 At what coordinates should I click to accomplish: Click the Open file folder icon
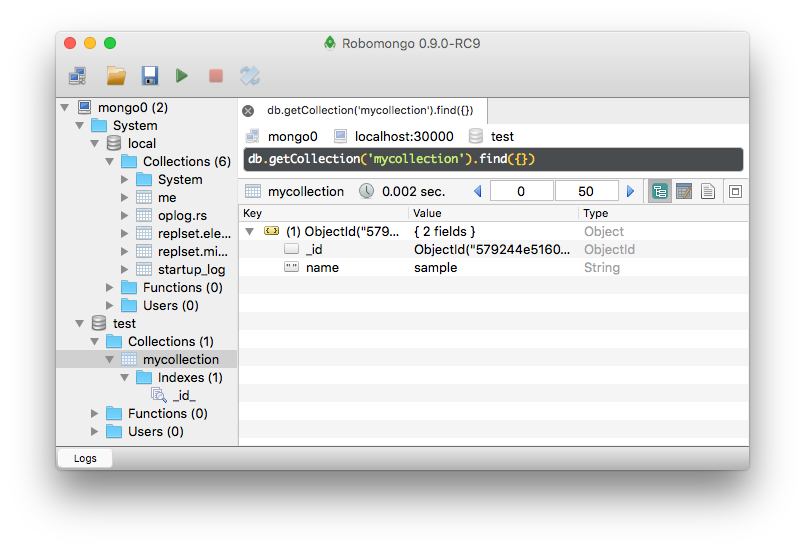(116, 76)
